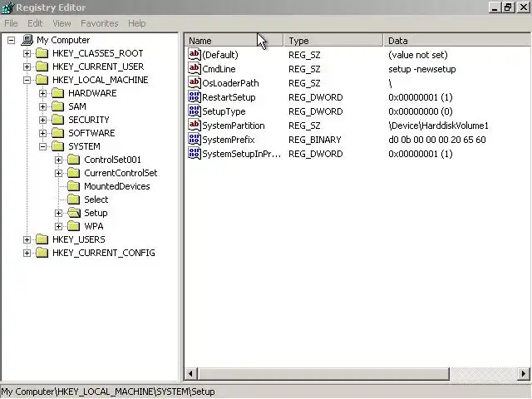Collapse the SYSTEM key
Viewport: 532px width, 399px height.
tap(42, 146)
